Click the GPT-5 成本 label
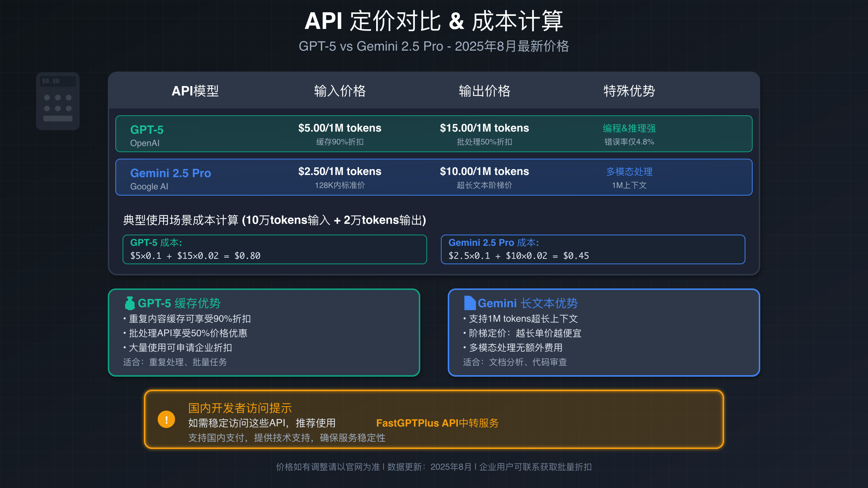The height and width of the screenshot is (488, 868). point(156,243)
